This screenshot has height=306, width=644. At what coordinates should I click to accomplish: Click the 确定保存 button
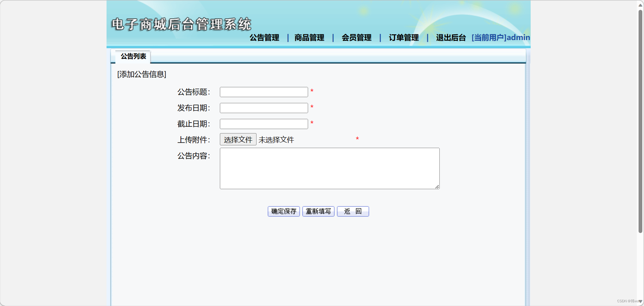[284, 212]
